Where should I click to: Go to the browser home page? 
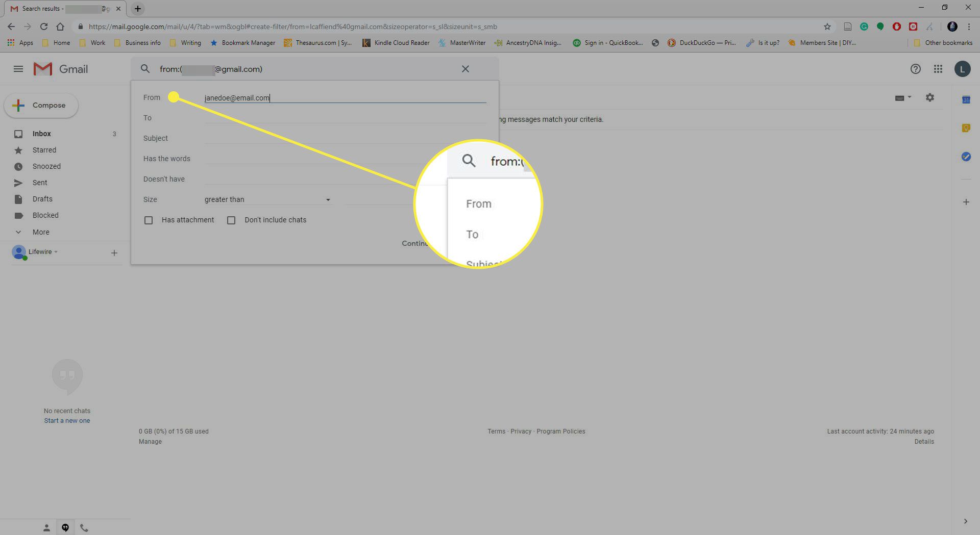click(60, 27)
